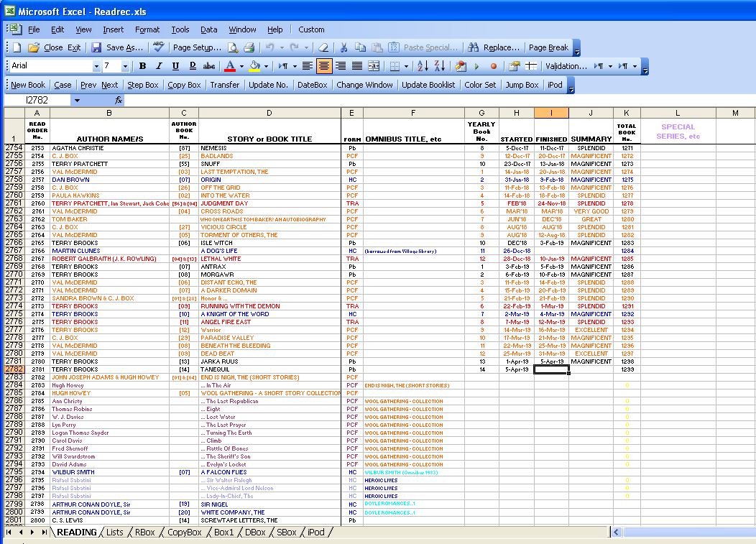Screen dimensions: 756x544
Task: Toggle the Center alignment button
Action: 324,66
